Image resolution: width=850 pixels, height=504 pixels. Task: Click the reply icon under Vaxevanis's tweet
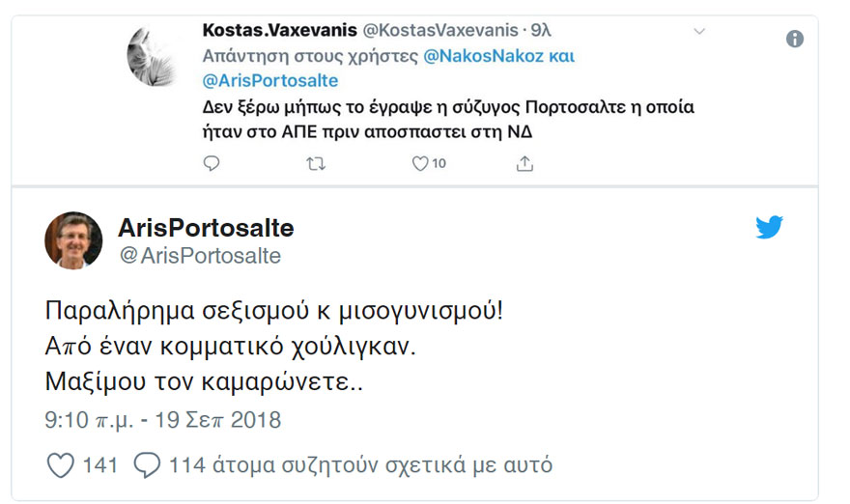coord(212,164)
